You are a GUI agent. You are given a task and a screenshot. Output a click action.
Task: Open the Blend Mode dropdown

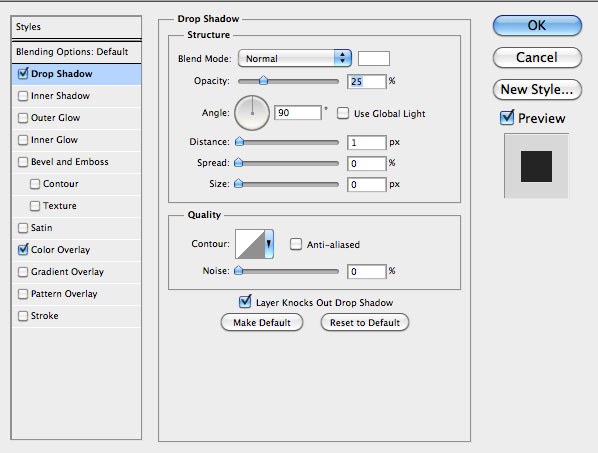pyautogui.click(x=294, y=58)
